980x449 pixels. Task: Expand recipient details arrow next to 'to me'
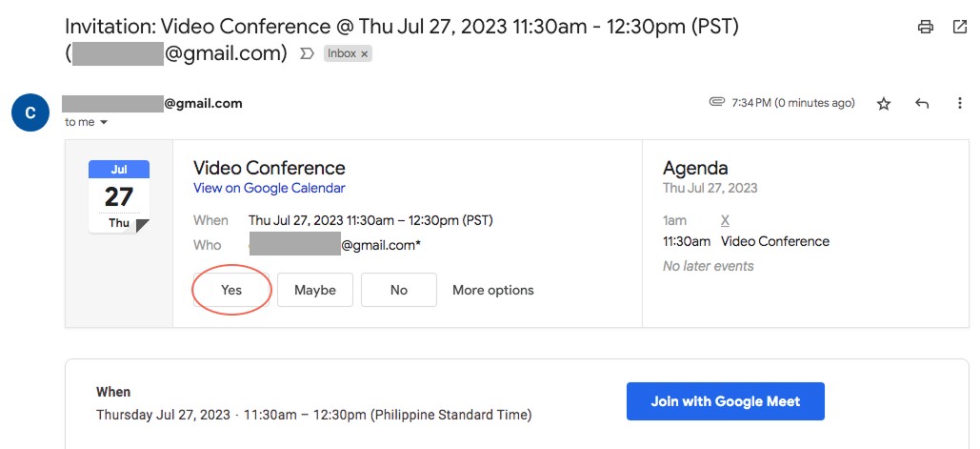click(104, 123)
